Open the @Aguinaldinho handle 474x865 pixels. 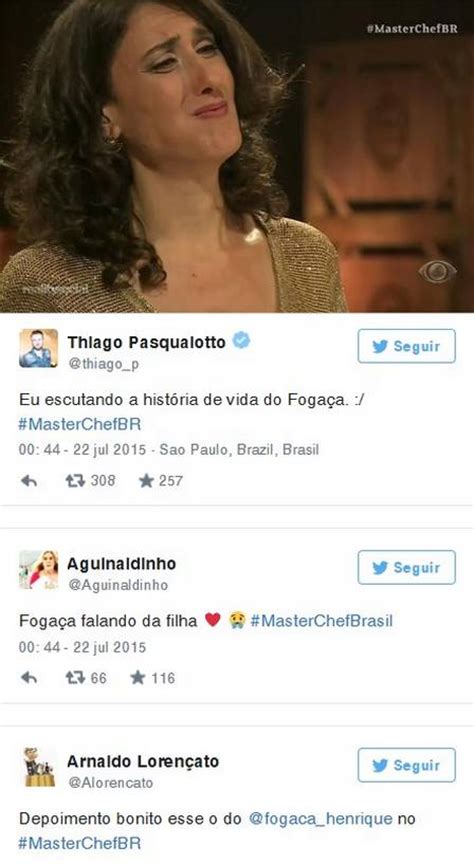click(118, 585)
